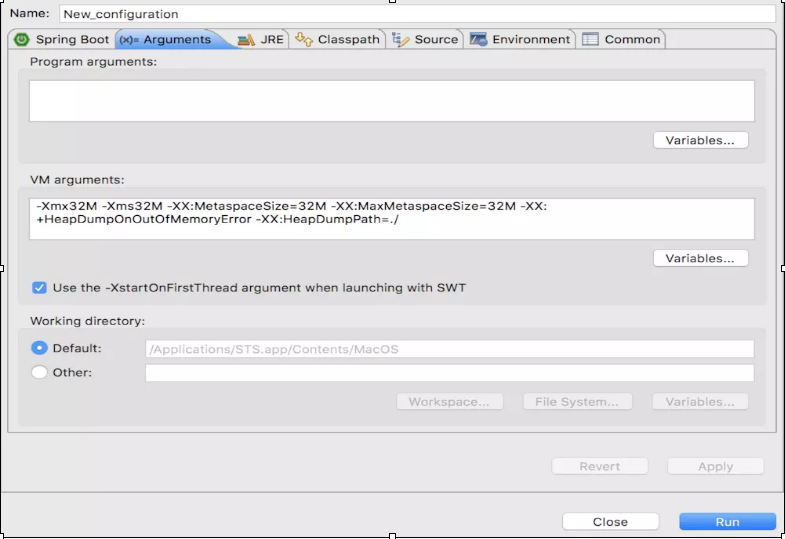Focus the Name input field
Image resolution: width=785 pixels, height=539 pixels.
click(417, 14)
